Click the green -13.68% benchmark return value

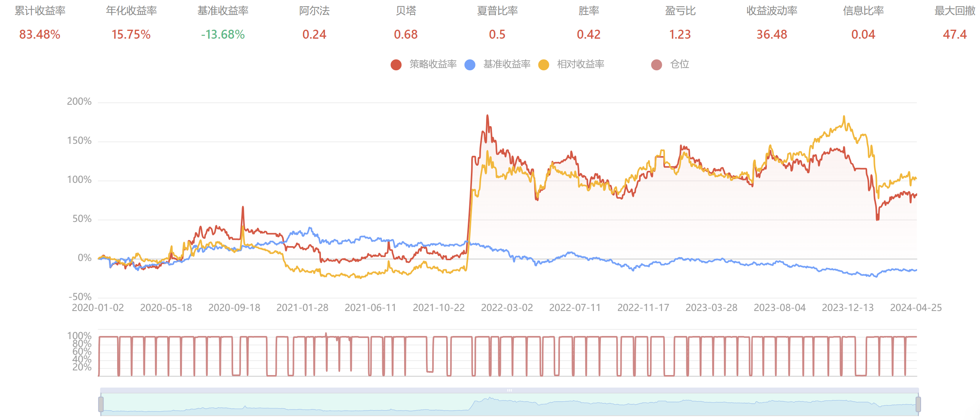tap(223, 34)
